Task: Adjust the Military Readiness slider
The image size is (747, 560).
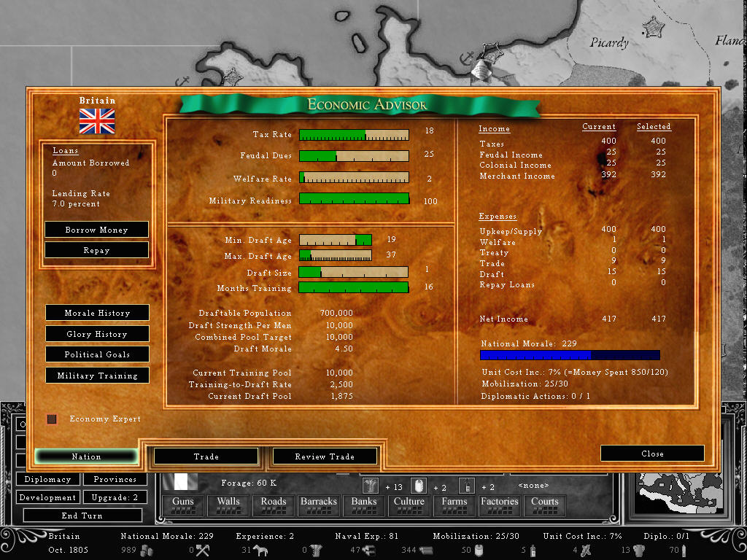Action: [x=354, y=198]
